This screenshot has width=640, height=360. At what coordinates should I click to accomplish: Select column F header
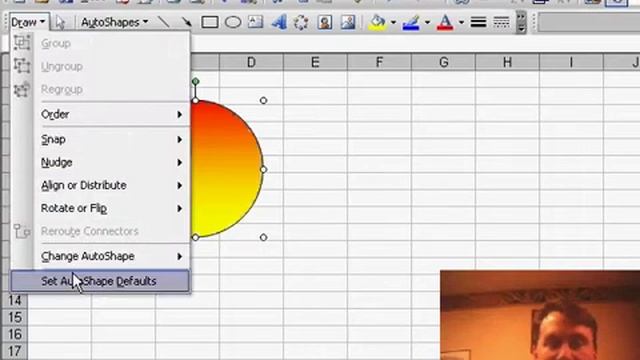point(379,62)
